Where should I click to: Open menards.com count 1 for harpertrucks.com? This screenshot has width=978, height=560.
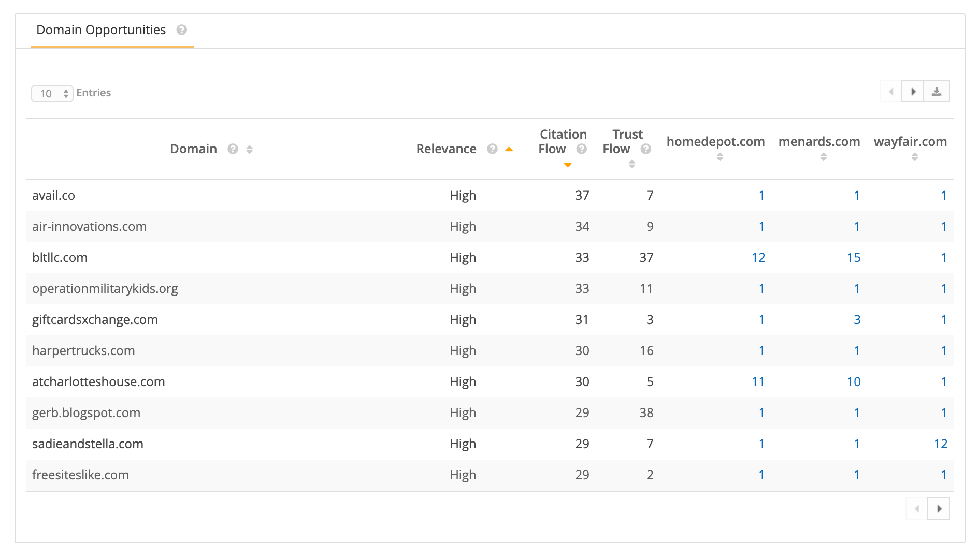tap(857, 351)
